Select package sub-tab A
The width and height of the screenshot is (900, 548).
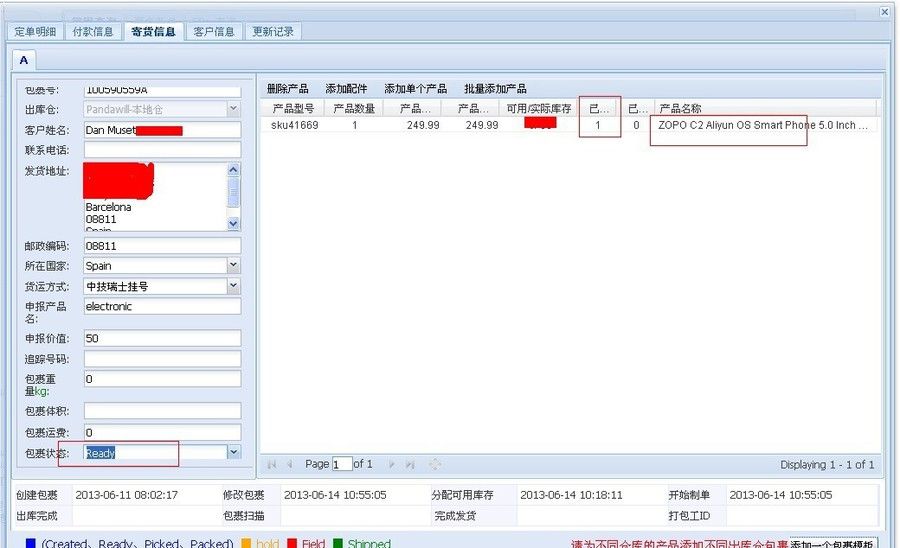24,60
